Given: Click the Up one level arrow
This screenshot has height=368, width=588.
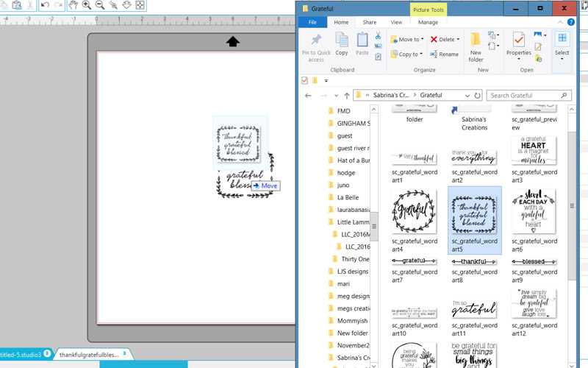Looking at the screenshot, I should (347, 96).
